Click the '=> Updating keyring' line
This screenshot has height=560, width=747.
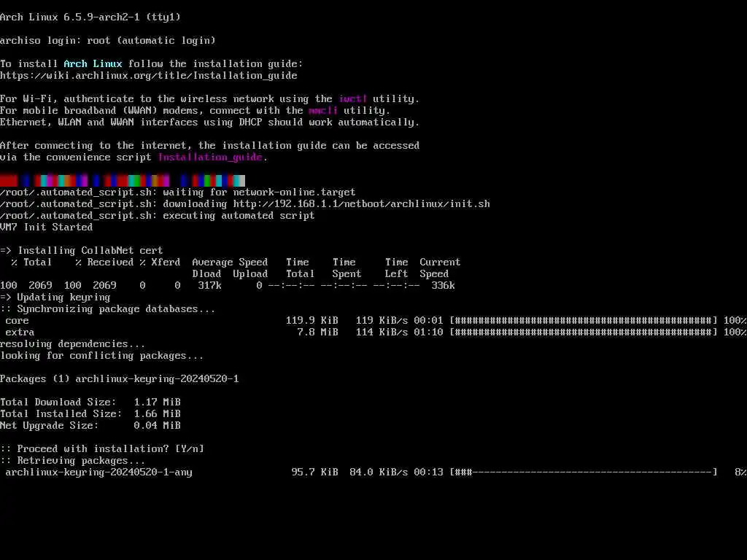55,297
